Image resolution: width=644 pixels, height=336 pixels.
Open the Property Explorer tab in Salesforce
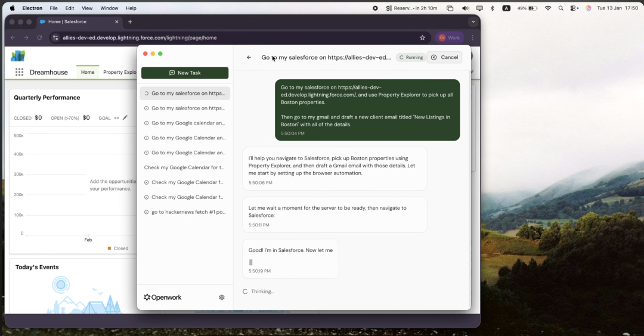pos(119,72)
